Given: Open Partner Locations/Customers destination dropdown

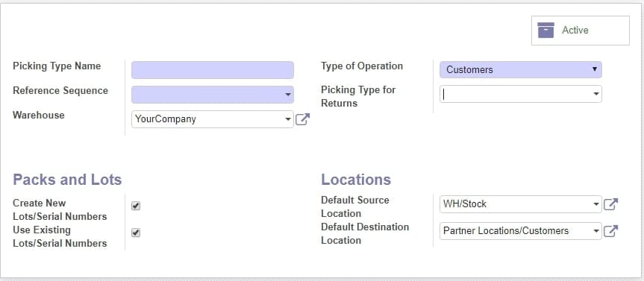Looking at the screenshot, I should coord(521,231).
